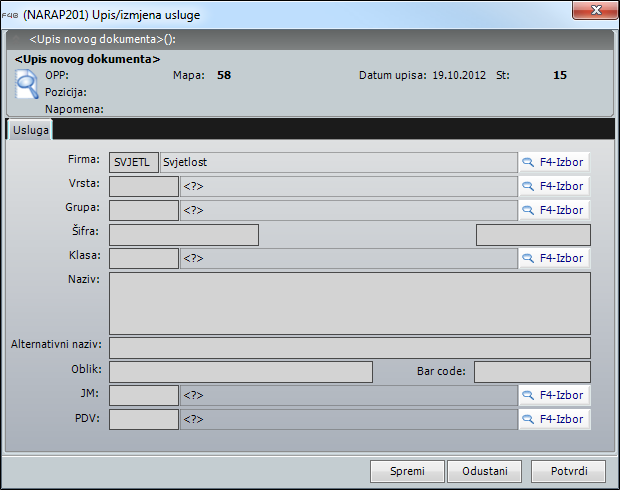Click the Alternativni naziv input field

pyautogui.click(x=350, y=348)
